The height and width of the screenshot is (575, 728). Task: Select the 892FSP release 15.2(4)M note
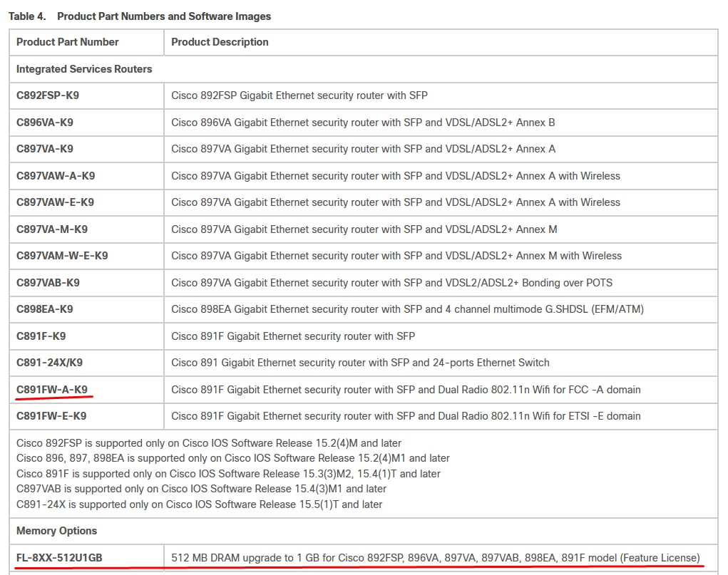(209, 443)
